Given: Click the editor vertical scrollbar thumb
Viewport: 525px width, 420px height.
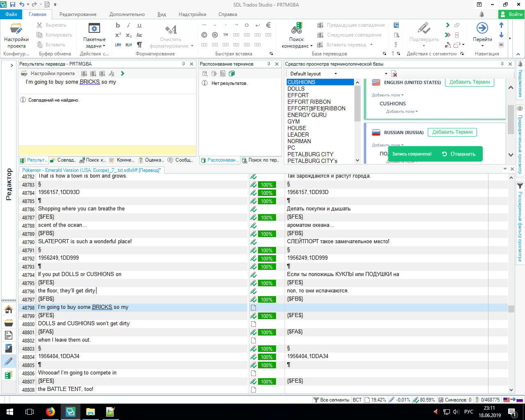Looking at the screenshot, I should point(511,309).
